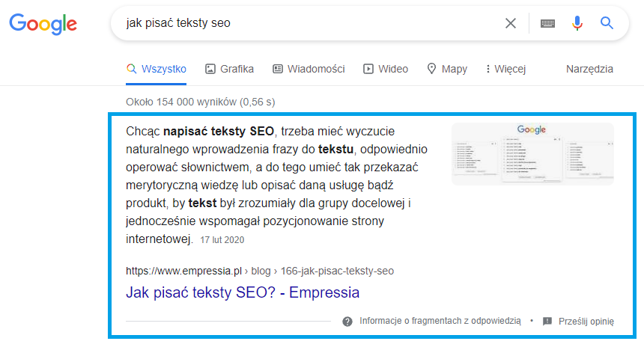The width and height of the screenshot is (644, 353).
Task: Click the Wszystko magnifier icon
Action: 131,69
